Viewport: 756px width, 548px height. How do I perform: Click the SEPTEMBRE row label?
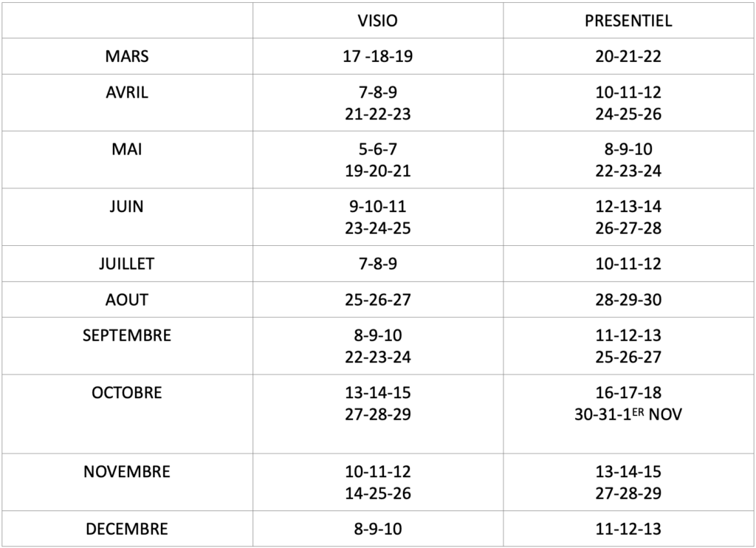coord(127,335)
